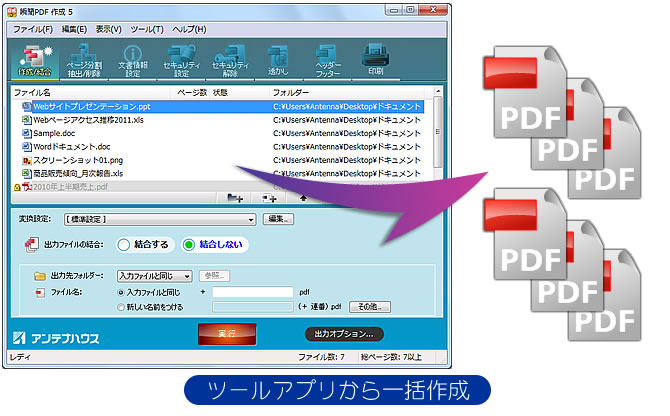Click the 出力オプション... button
This screenshot has height=416, width=670.
344,334
